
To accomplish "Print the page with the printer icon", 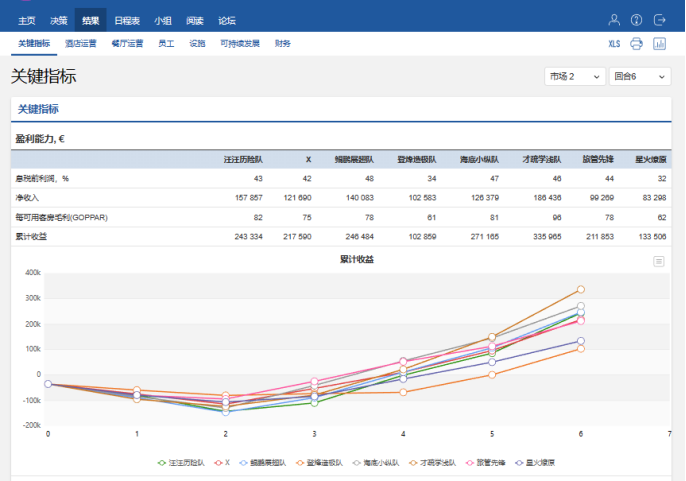I will [637, 43].
